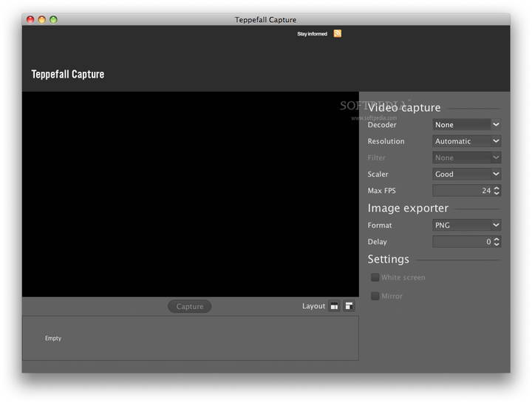Click the Max FPS stepper arrows
Viewport: 532px width, 403px height.
(497, 191)
